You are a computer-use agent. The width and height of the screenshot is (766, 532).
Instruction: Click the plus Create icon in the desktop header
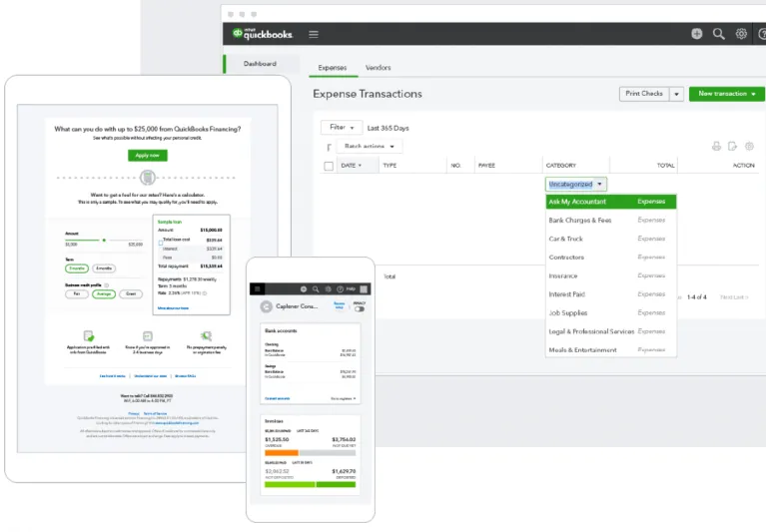pos(697,34)
